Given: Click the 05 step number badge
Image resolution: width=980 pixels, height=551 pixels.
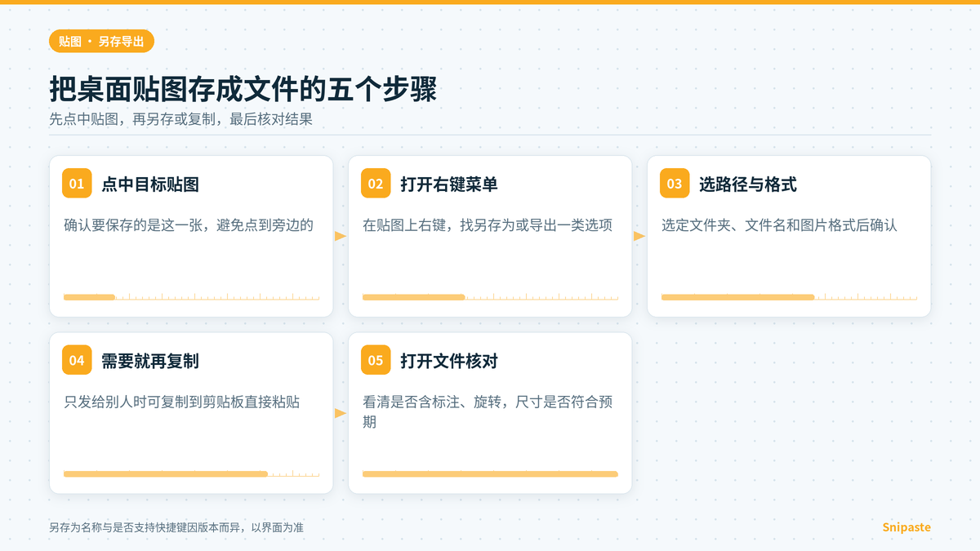Looking at the screenshot, I should coord(376,360).
